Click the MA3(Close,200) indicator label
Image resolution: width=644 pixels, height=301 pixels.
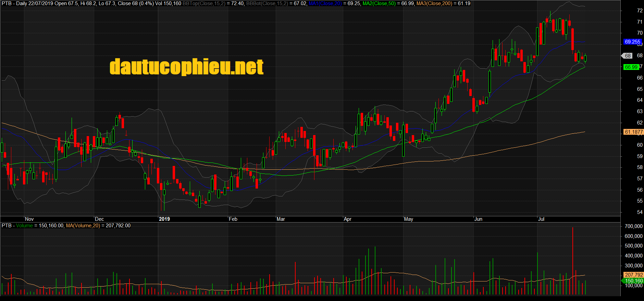coord(434,3)
